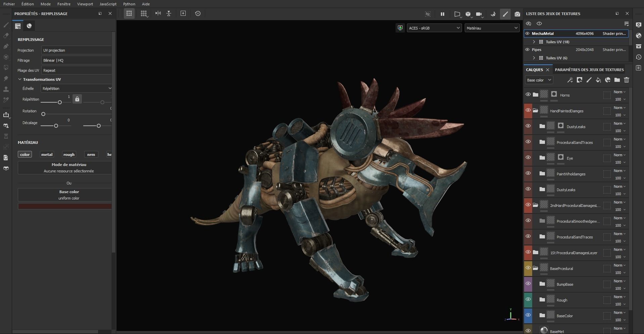Click the vertical alignment symmetry icon

click(169, 13)
